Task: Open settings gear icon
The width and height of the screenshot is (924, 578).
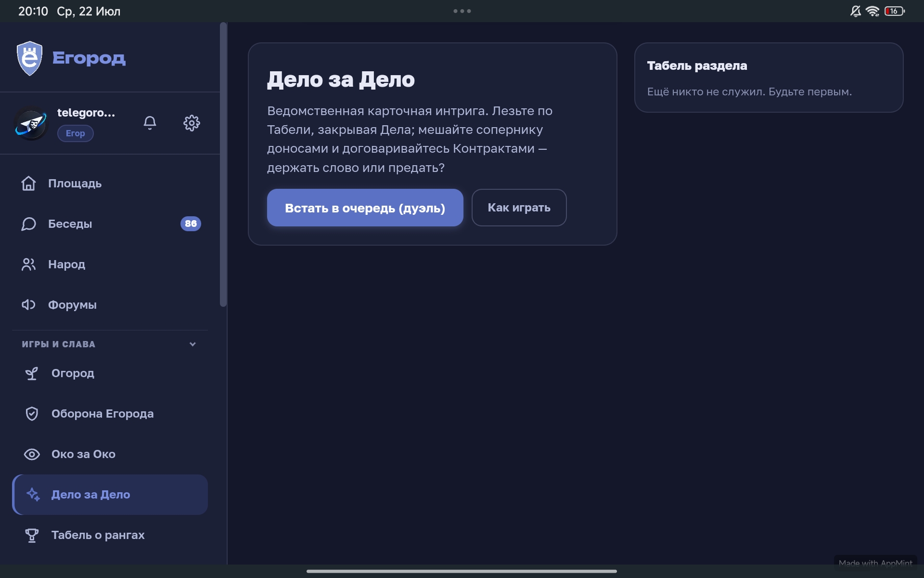Action: (x=192, y=123)
